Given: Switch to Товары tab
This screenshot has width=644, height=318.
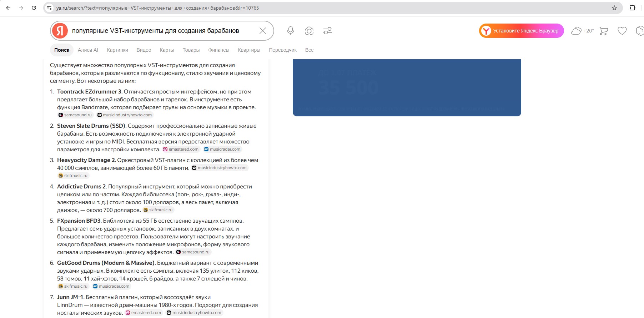Looking at the screenshot, I should [x=191, y=50].
